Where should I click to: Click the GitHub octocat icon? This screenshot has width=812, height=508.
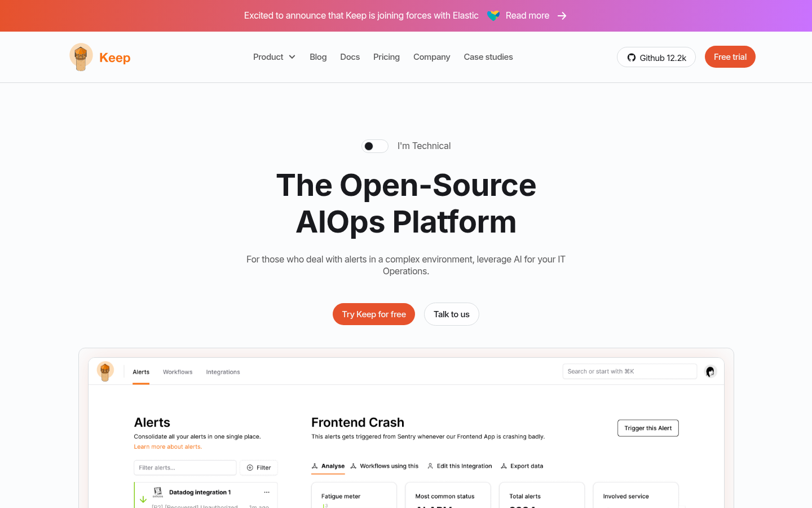[632, 58]
